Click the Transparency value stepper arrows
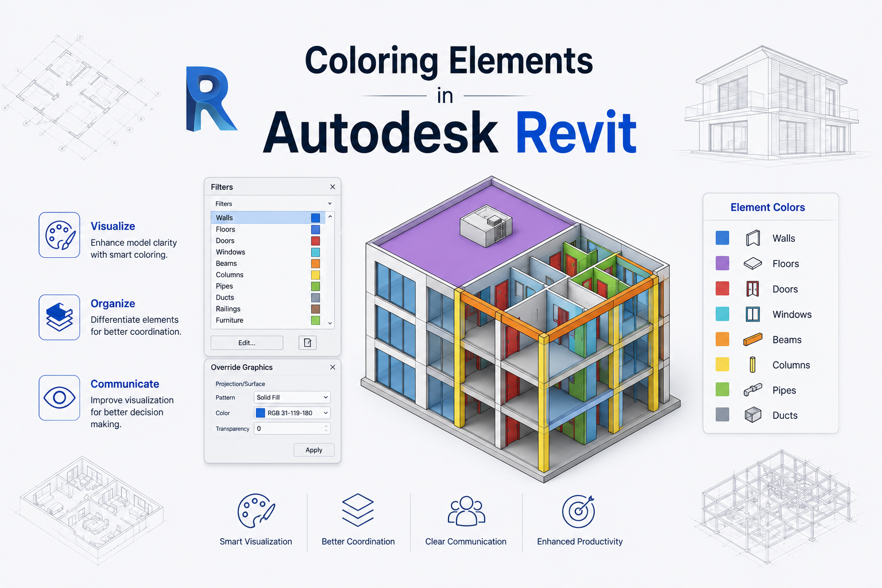The image size is (882, 588). pyautogui.click(x=327, y=428)
